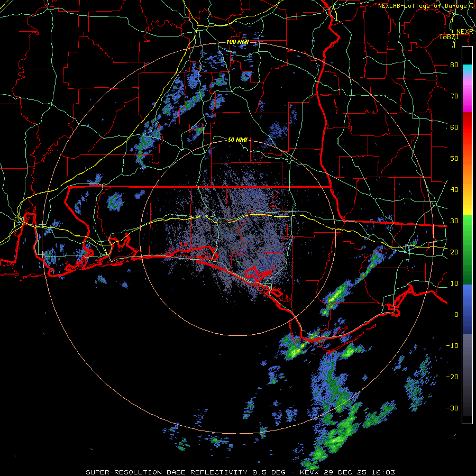Click the "70" value on the dBZ scale
The height and width of the screenshot is (476, 476).
[x=454, y=96]
